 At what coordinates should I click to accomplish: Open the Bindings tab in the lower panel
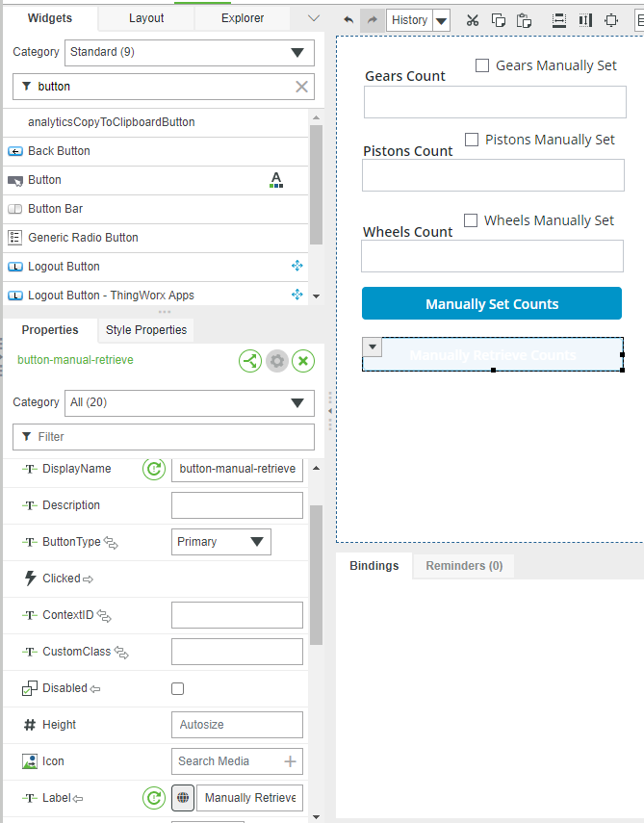(374, 566)
